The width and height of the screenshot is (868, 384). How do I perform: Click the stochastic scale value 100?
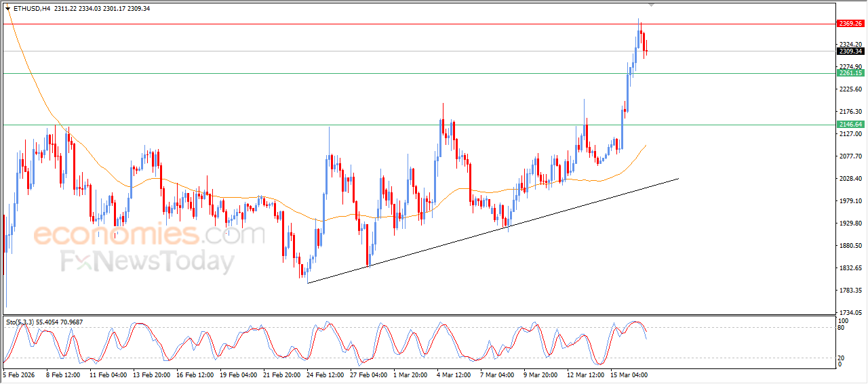pyautogui.click(x=844, y=320)
